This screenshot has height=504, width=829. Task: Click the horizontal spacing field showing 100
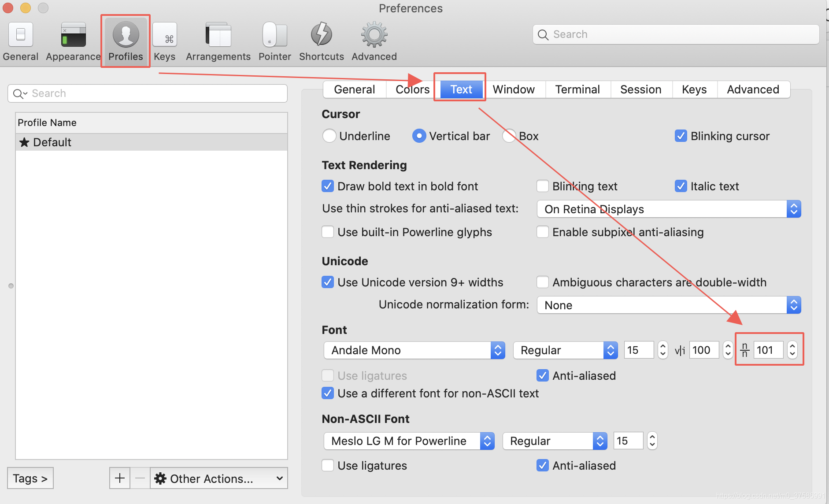[x=704, y=350]
